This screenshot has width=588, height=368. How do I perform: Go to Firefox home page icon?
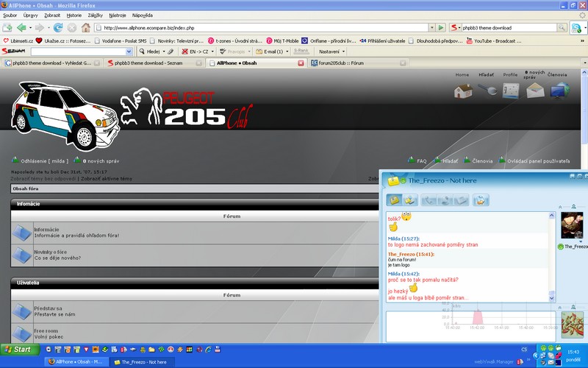[x=87, y=27]
